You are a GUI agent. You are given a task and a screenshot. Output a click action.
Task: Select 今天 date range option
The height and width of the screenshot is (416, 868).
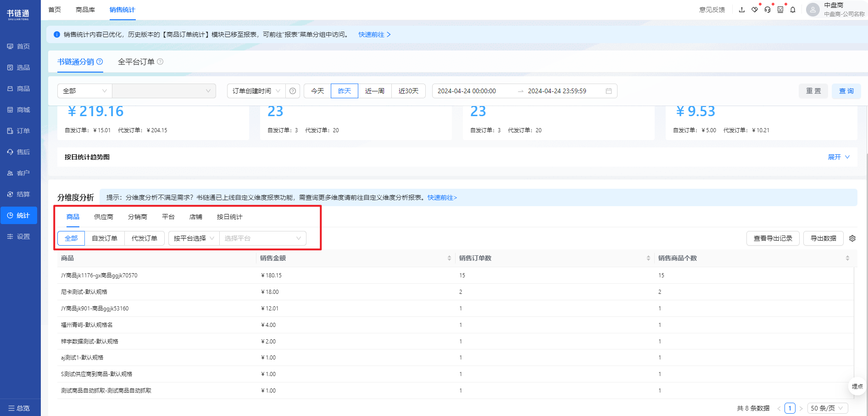click(x=317, y=91)
